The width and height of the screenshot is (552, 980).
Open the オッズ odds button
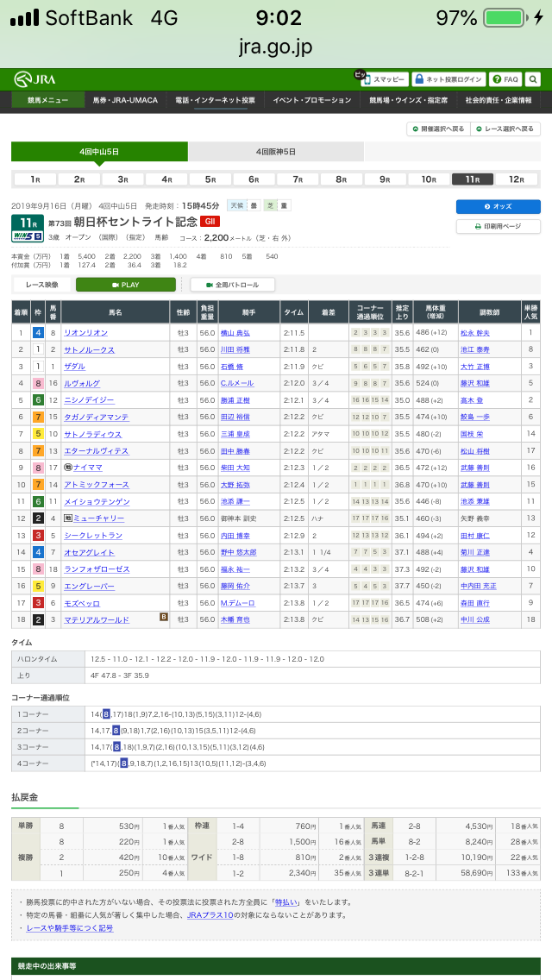click(498, 207)
